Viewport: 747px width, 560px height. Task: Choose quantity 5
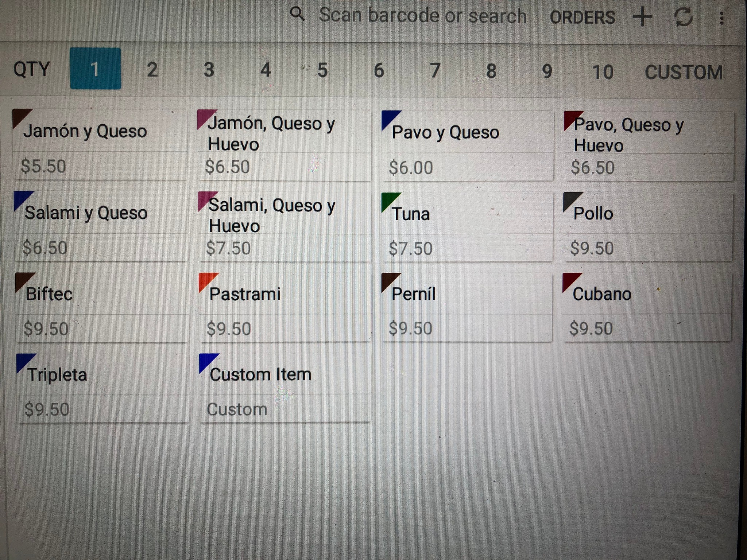click(x=322, y=70)
